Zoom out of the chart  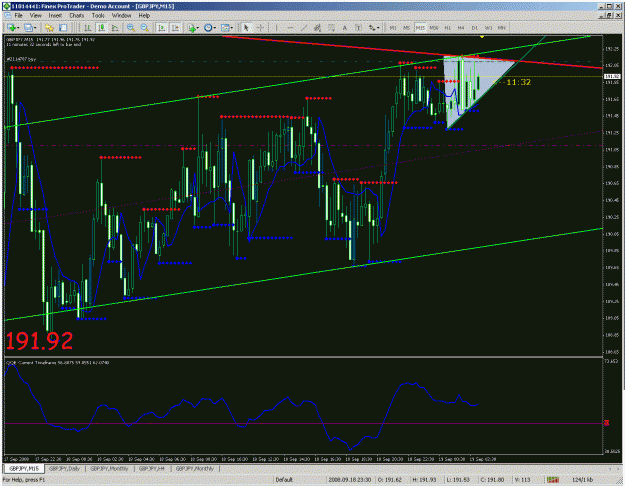144,28
